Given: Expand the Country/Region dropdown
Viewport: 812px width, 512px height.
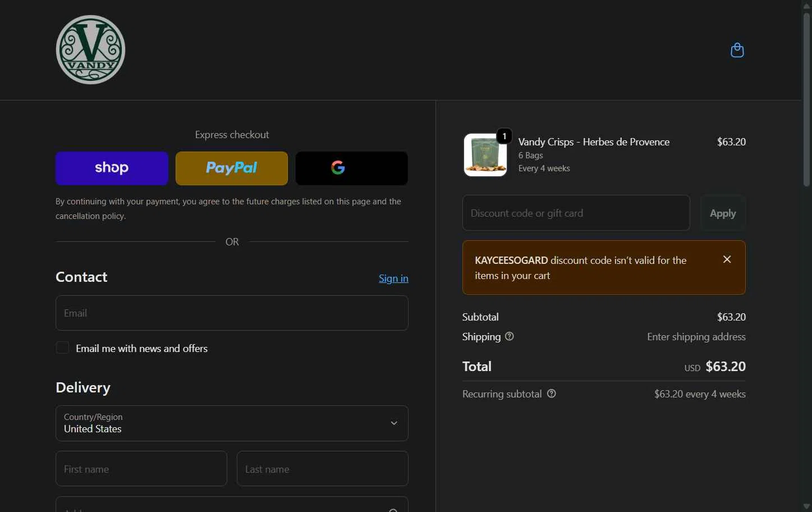Looking at the screenshot, I should 232,423.
